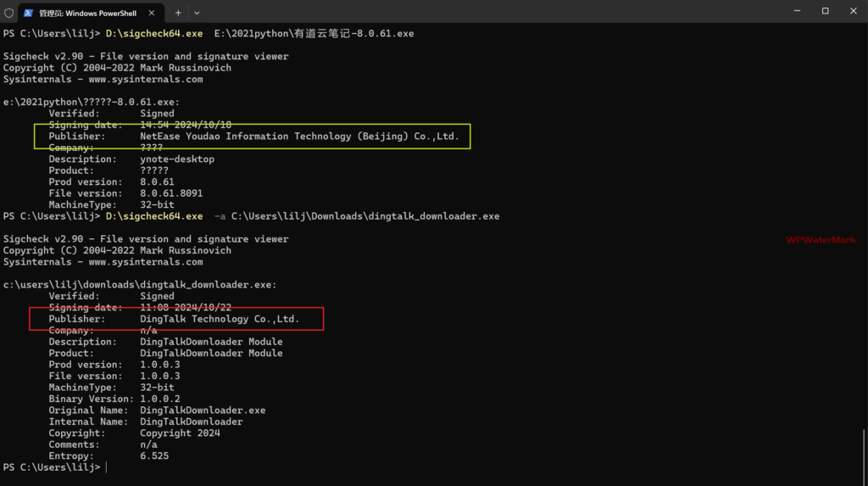Viewport: 868px width, 486px height.
Task: Click D:\sigcheck64.exe in the first command
Action: click(x=154, y=34)
